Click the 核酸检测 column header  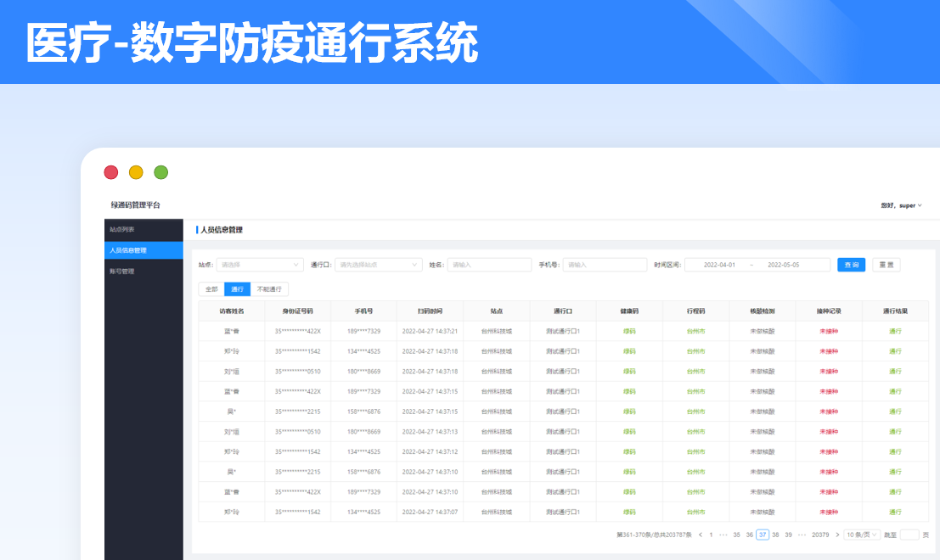coord(763,311)
